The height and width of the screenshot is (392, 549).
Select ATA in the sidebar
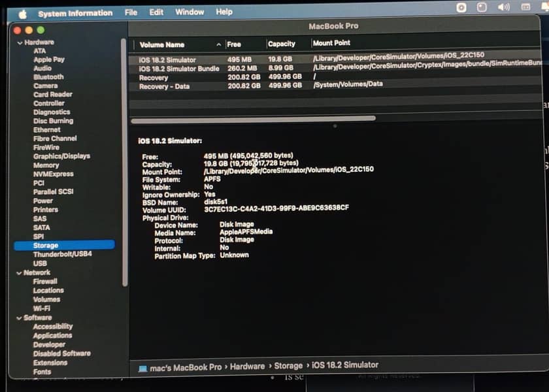(x=40, y=51)
